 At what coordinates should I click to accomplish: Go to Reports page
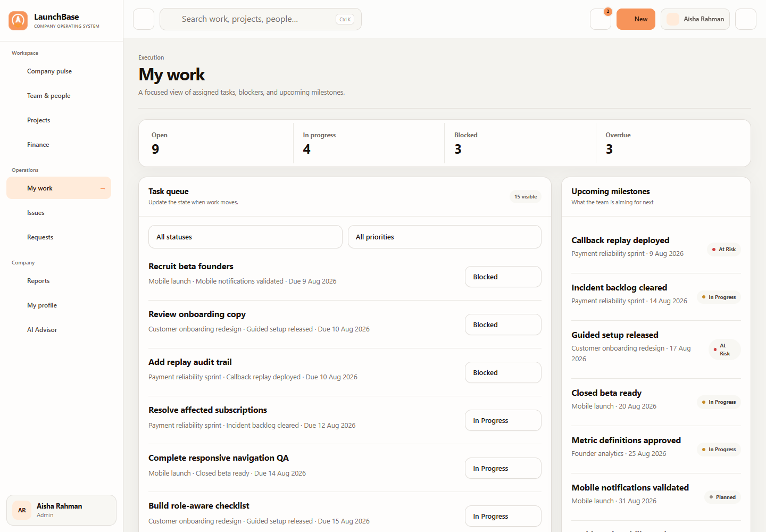pyautogui.click(x=59, y=281)
